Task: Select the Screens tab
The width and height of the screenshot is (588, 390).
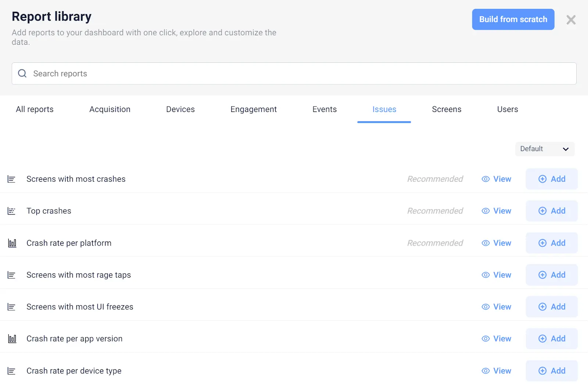Action: click(447, 109)
